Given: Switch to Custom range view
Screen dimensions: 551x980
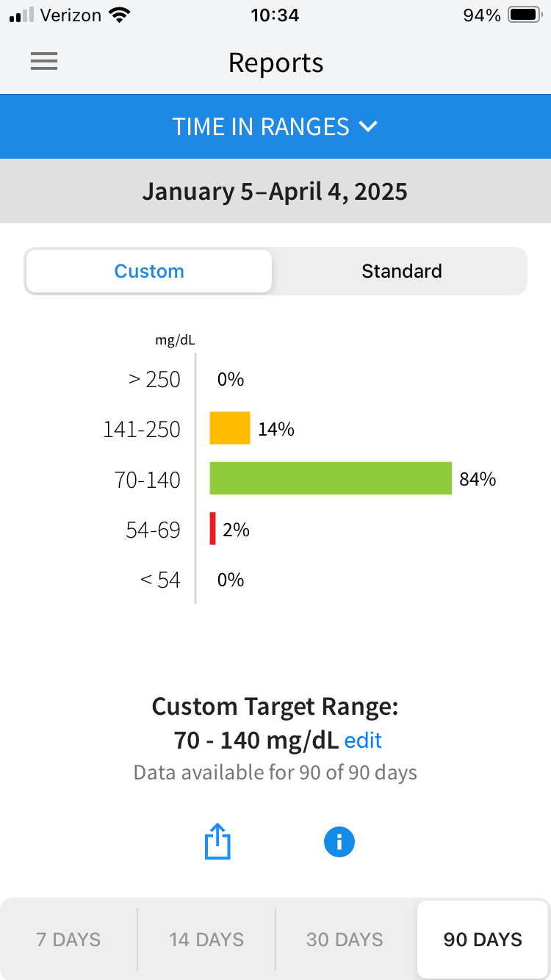Looking at the screenshot, I should 149,271.
